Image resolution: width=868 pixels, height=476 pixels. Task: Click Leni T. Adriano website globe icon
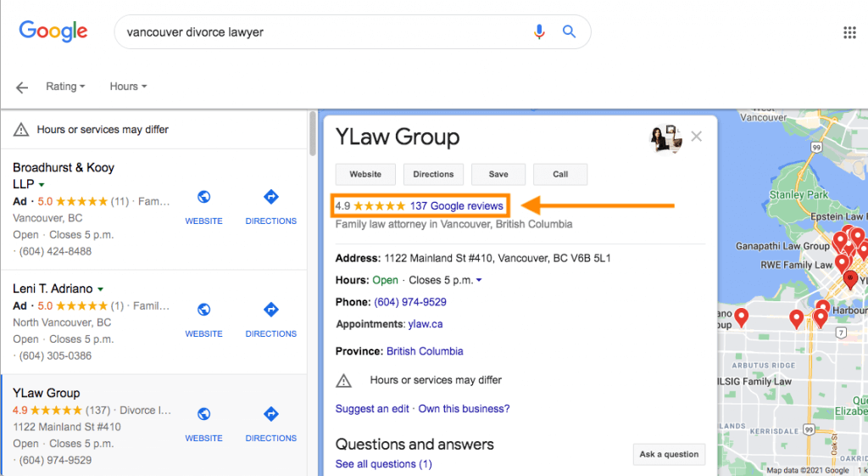(203, 309)
